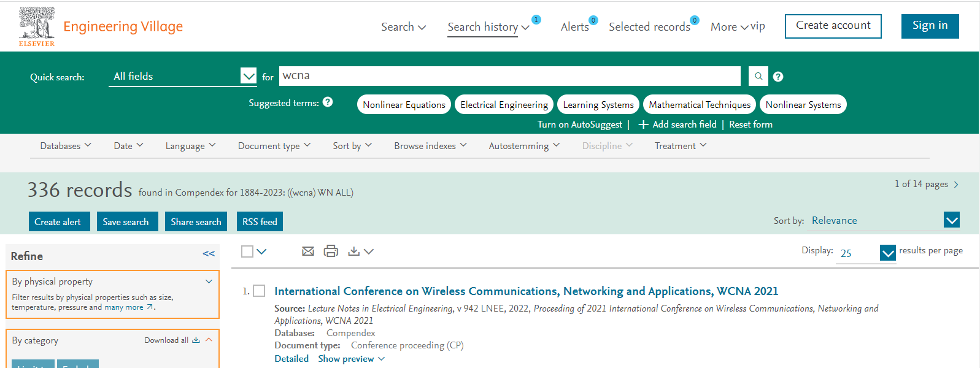Click Engineering Village home link
Screen dimensions: 980x368
pos(123,26)
